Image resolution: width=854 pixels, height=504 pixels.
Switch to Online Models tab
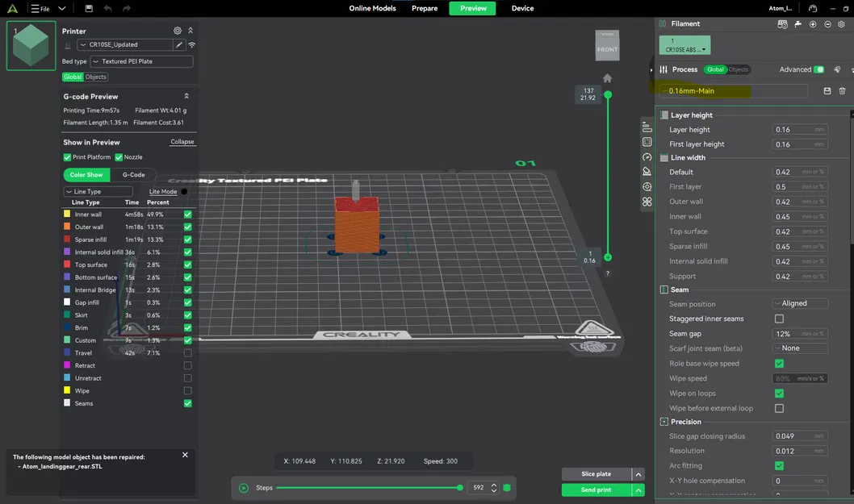[373, 8]
